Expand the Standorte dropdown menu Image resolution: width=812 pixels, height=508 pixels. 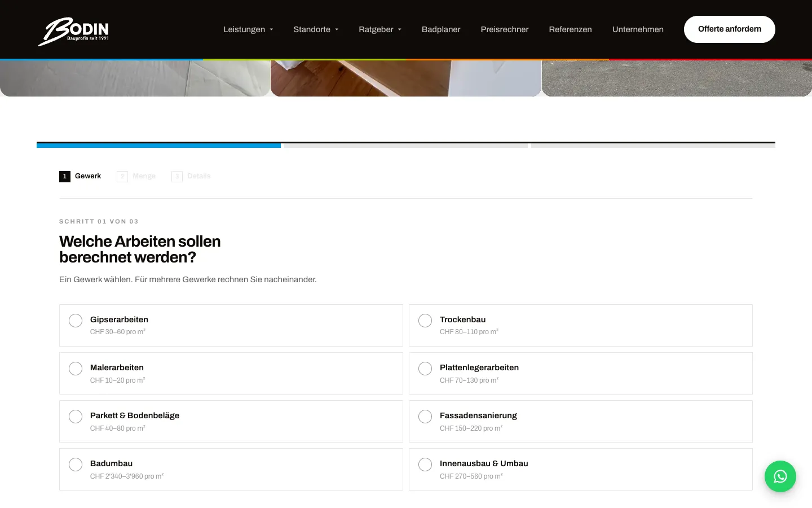tap(316, 29)
